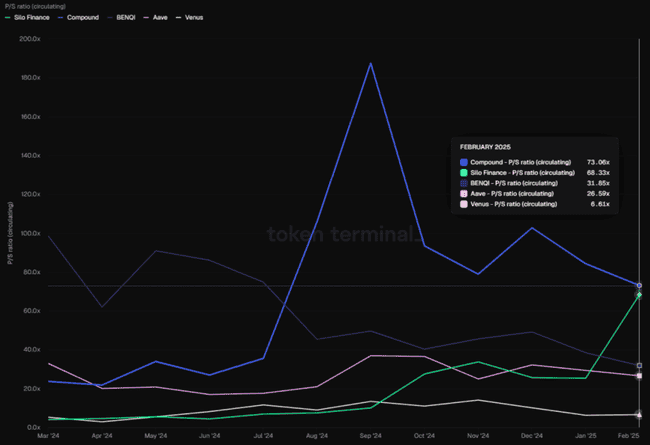Screen dimensions: 650x445
Task: Click Compound's peak at Sep '24
Action: pos(371,64)
